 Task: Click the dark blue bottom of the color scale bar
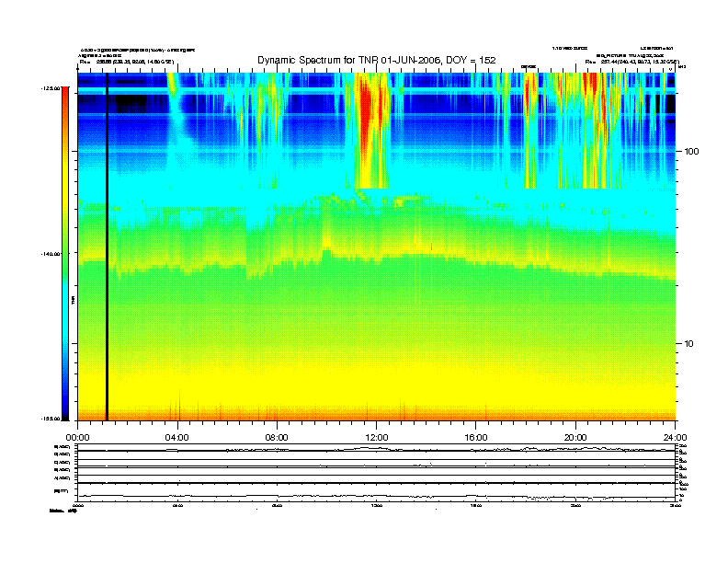pos(65,408)
